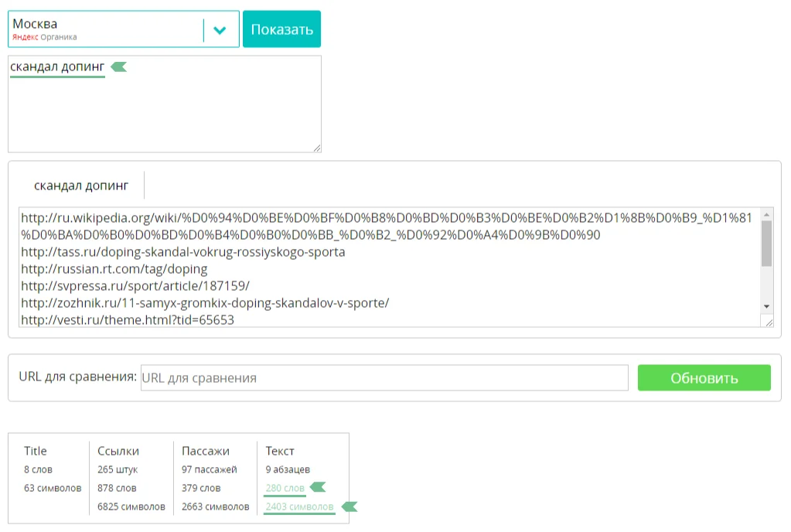Image resolution: width=791 pixels, height=532 pixels.
Task: Click the 280 слов link
Action: [x=285, y=488]
